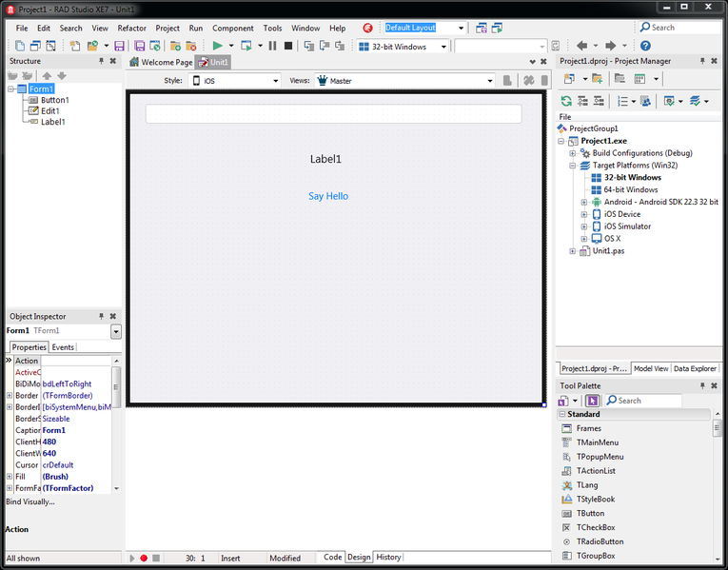The image size is (728, 570).
Task: Click the Save Desktop icon beside the layout box
Action: [482, 28]
